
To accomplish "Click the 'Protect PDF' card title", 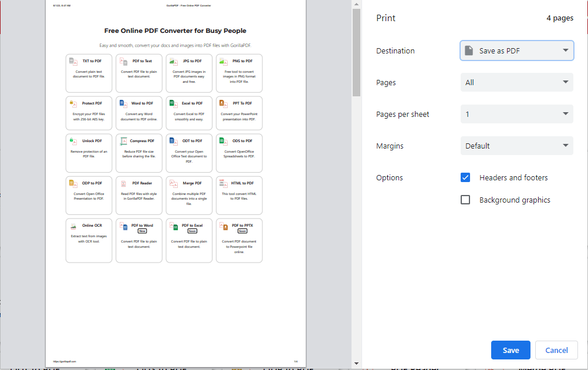I will click(x=92, y=103).
